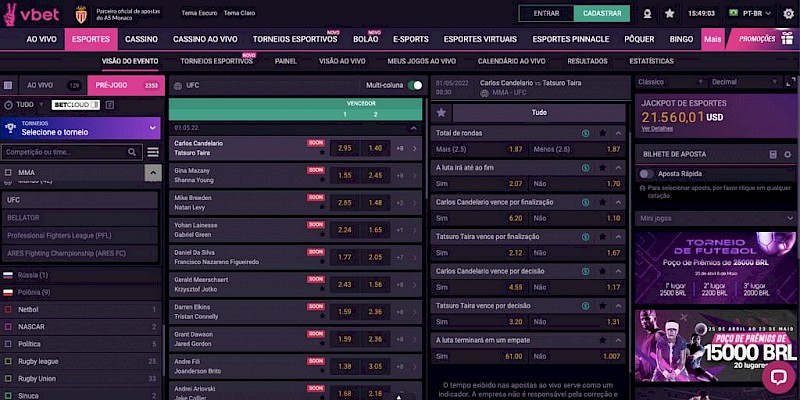Open the user profile icon in header
Viewport: 800px width, 400px height.
click(647, 14)
